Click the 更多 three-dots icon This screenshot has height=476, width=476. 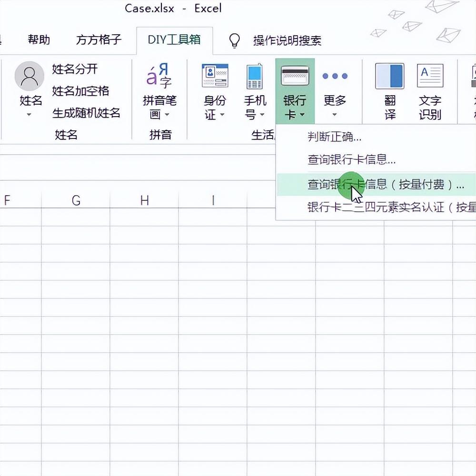(335, 76)
